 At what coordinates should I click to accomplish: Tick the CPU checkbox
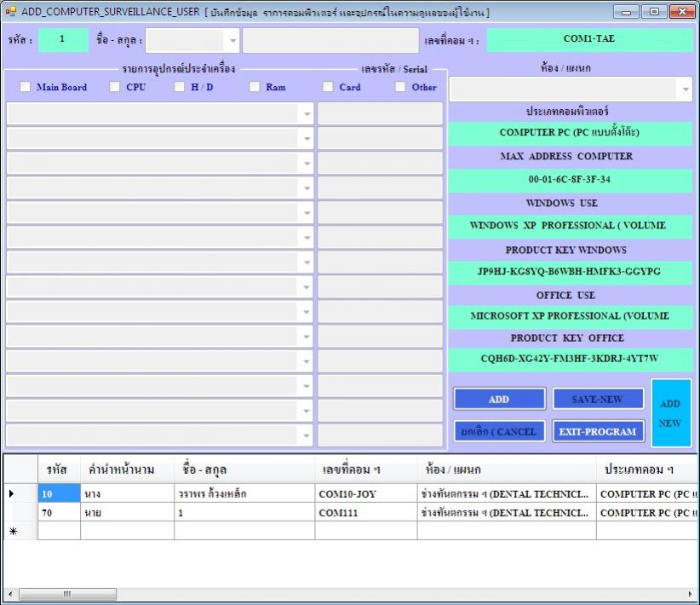point(115,87)
